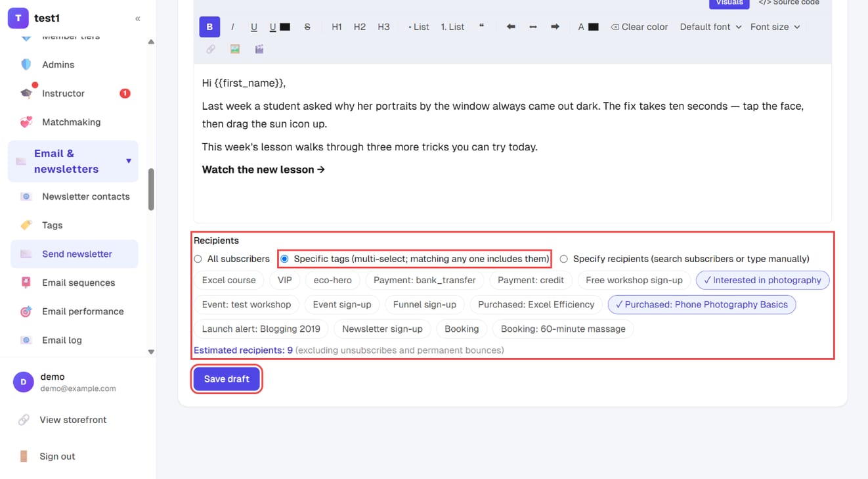Screen dimensions: 868x479
Task: Open Newsletter contacts in the sidebar
Action: point(74,196)
